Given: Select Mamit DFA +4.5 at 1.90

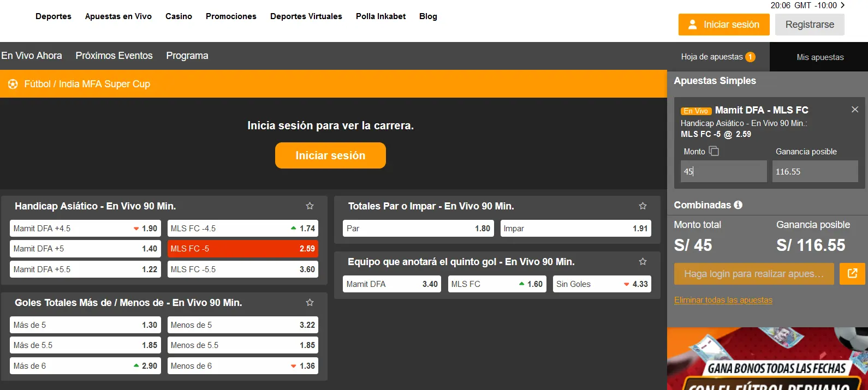Looking at the screenshot, I should coord(85,229).
